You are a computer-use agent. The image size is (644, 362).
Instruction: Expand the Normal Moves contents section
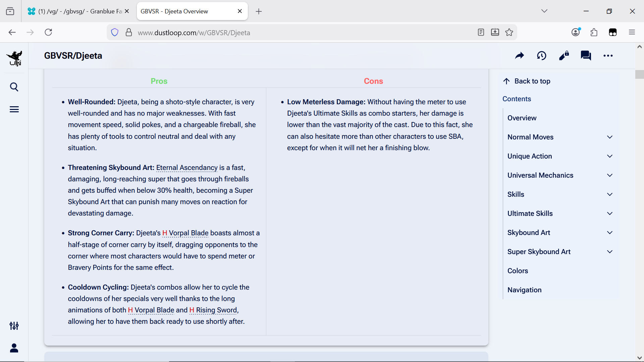click(609, 137)
